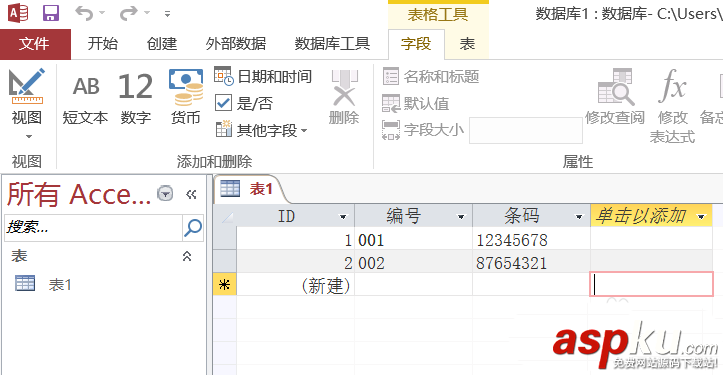Click the search magnifier icon
This screenshot has width=723, height=375.
point(193,227)
